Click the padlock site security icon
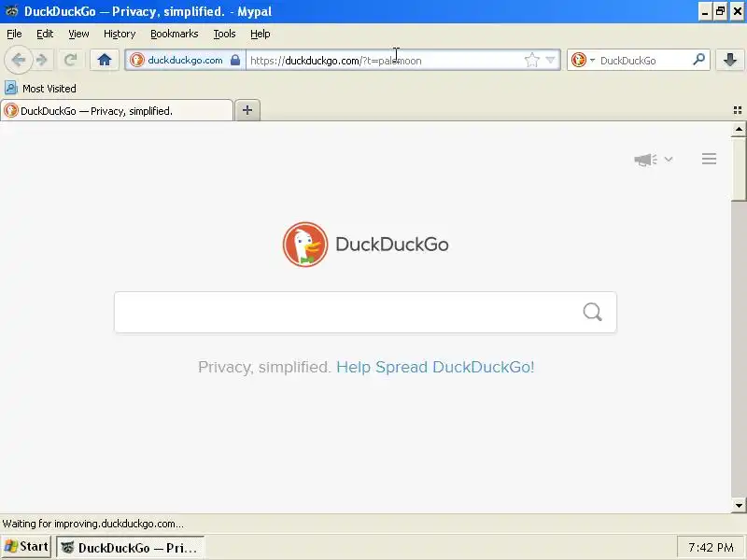Screen dimensions: 747x560 235,60
